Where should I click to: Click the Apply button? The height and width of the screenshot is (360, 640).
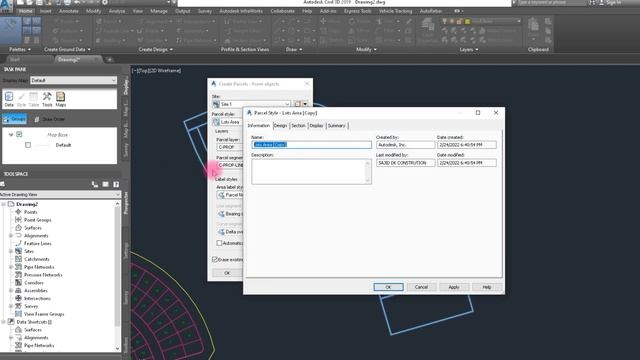coord(454,287)
